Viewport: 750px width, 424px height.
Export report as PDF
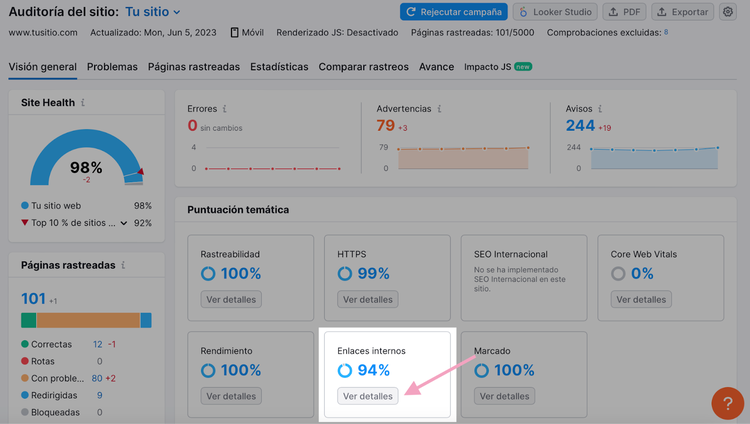[x=624, y=12]
